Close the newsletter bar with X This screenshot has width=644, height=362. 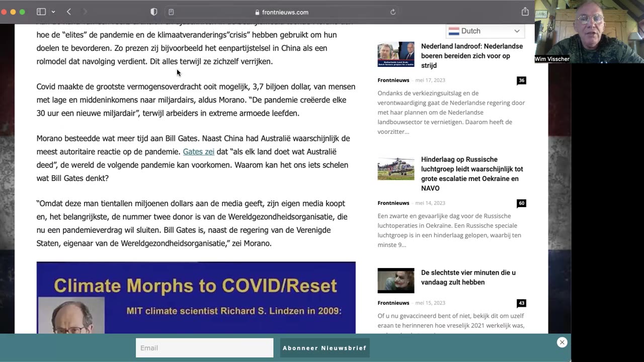(562, 342)
